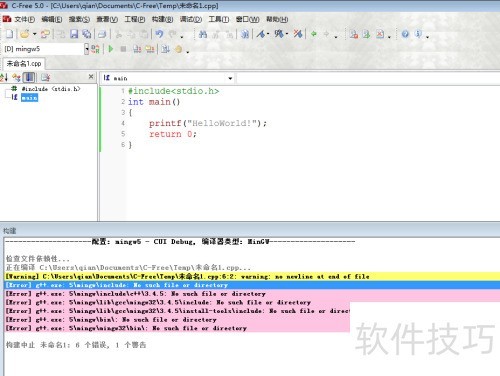Open the mingw5 build configuration dropdown
The height and width of the screenshot is (376, 500).
click(x=87, y=49)
